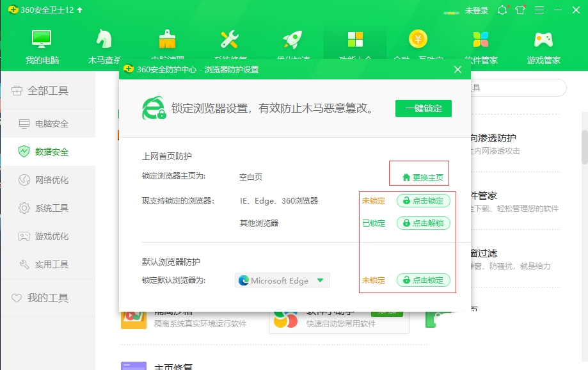Click the gold yen coin icon
This screenshot has height=370, width=588.
point(418,38)
